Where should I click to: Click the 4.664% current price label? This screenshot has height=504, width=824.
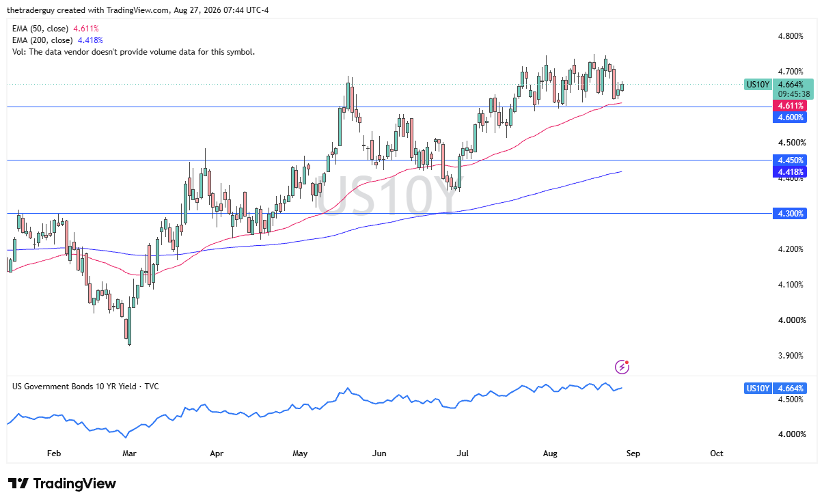791,85
